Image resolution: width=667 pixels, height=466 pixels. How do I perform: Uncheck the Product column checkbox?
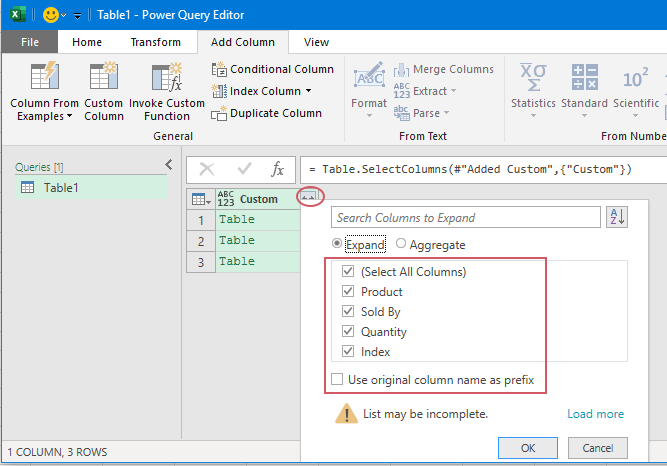(348, 292)
